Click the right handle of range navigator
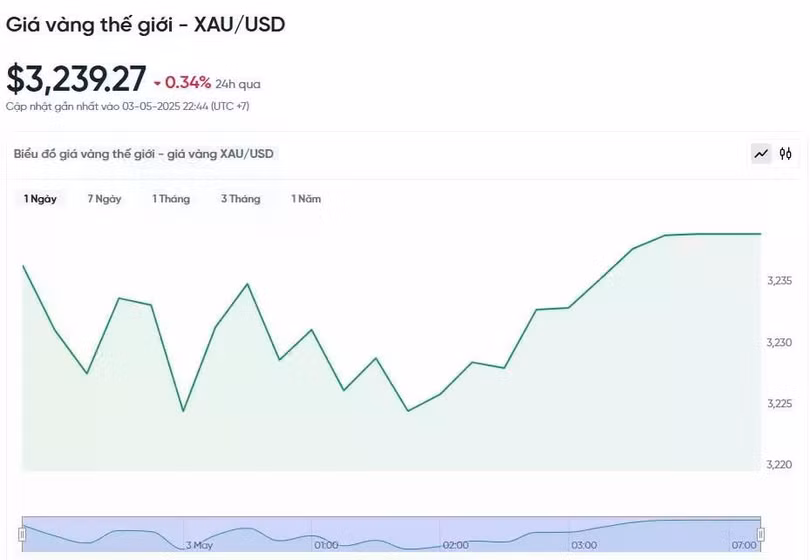The width and height of the screenshot is (810, 560). click(761, 534)
